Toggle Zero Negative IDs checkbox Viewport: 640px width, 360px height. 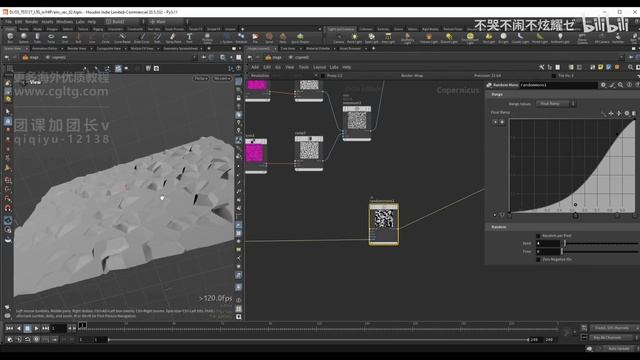[538, 260]
